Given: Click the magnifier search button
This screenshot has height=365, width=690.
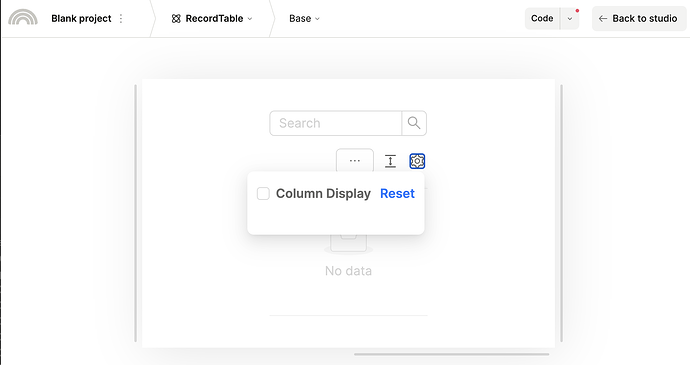Looking at the screenshot, I should coord(414,123).
